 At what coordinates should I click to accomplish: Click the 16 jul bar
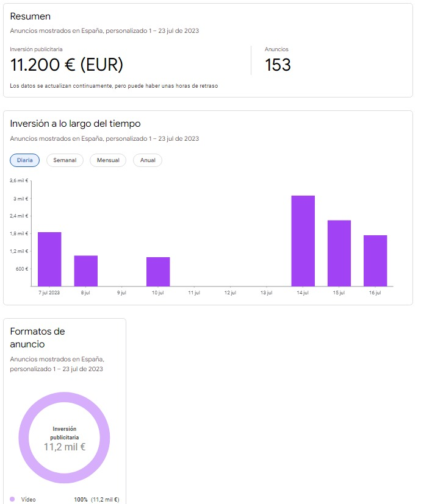tap(375, 261)
